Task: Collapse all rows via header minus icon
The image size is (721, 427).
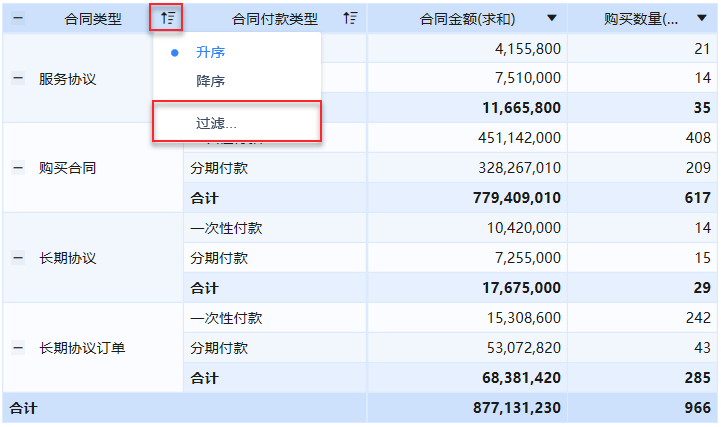Action: coord(18,18)
